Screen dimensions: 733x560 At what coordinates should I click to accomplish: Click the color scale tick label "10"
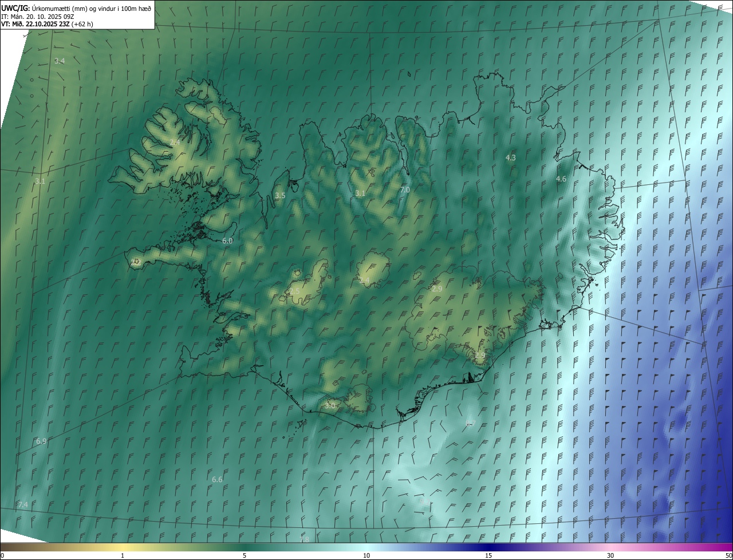click(366, 555)
